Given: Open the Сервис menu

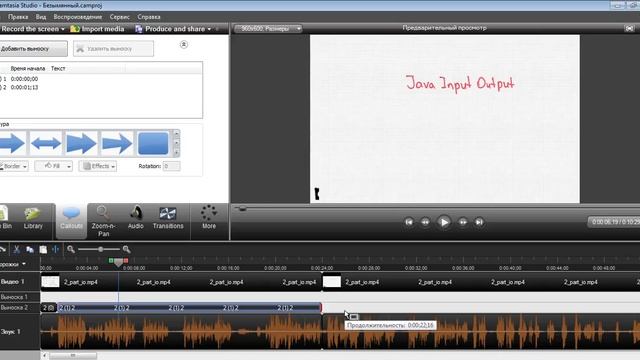Looking at the screenshot, I should coord(120,17).
